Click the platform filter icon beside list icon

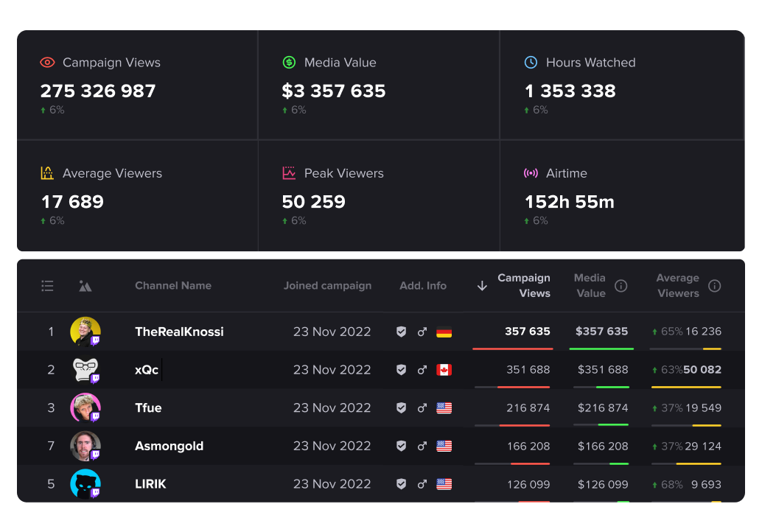pos(85,286)
